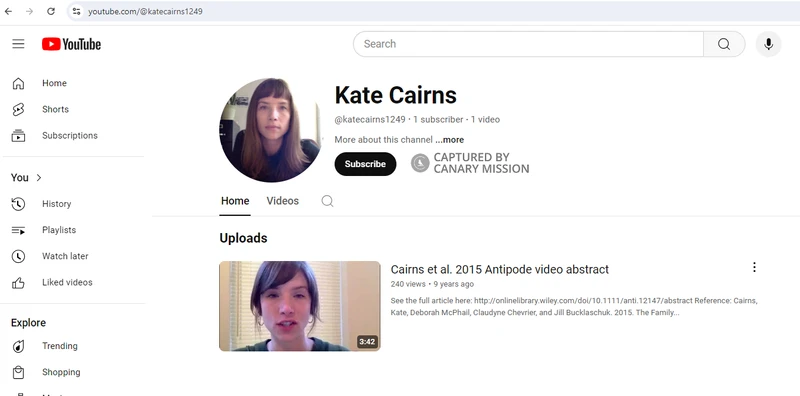Screen dimensions: 800x396
Task: Click the History clock icon
Action: tap(18, 204)
